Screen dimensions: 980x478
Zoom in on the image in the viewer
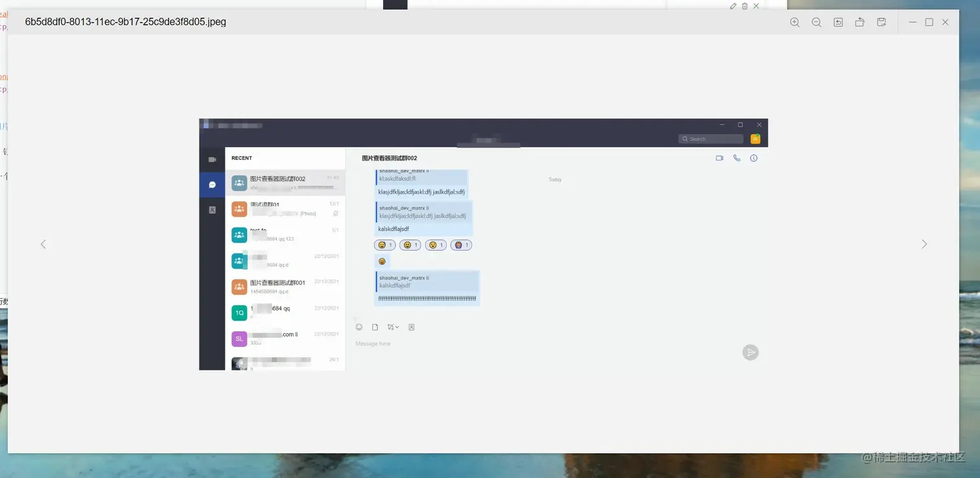795,22
